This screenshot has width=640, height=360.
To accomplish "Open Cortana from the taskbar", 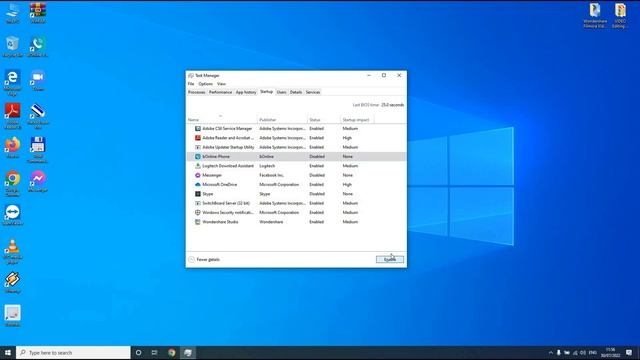I will point(138,353).
